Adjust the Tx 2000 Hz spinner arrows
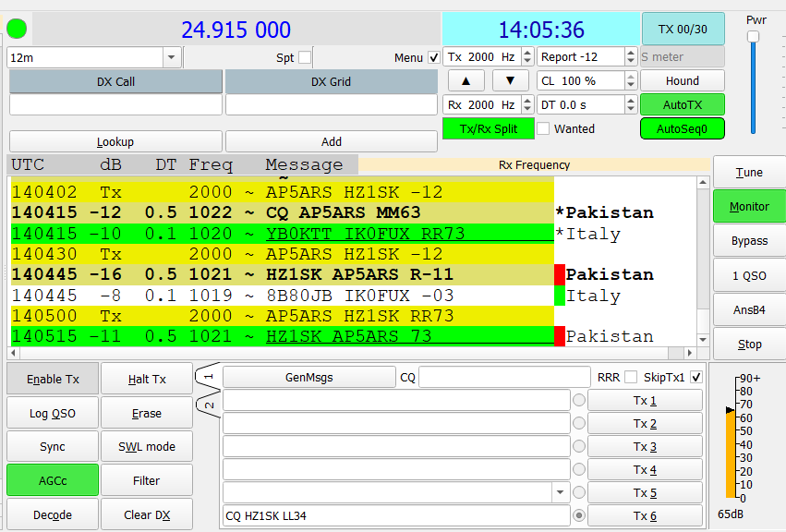This screenshot has height=532, width=786. point(526,56)
